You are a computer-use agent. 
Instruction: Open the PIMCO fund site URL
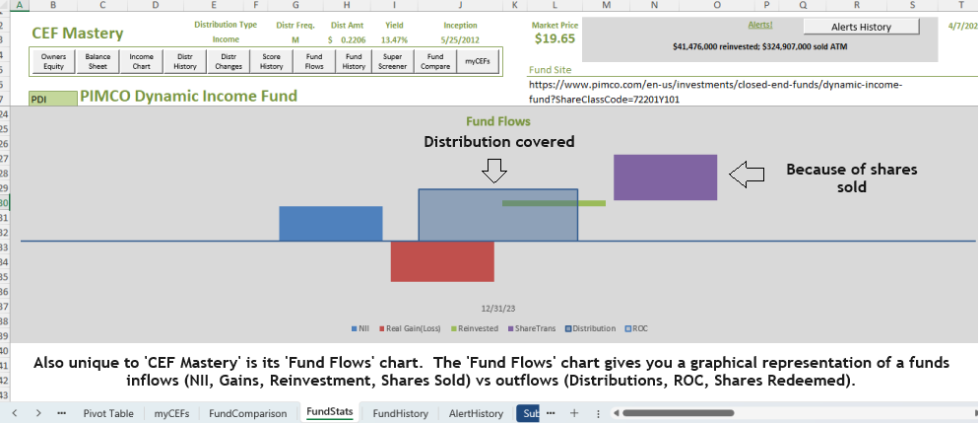714,92
